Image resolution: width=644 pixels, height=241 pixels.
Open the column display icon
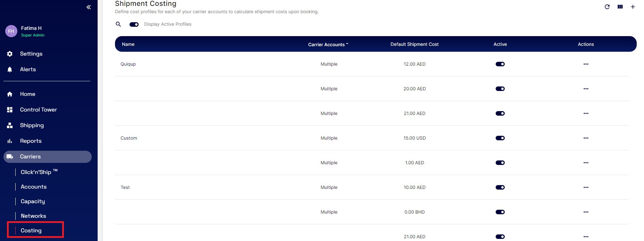coord(620,7)
